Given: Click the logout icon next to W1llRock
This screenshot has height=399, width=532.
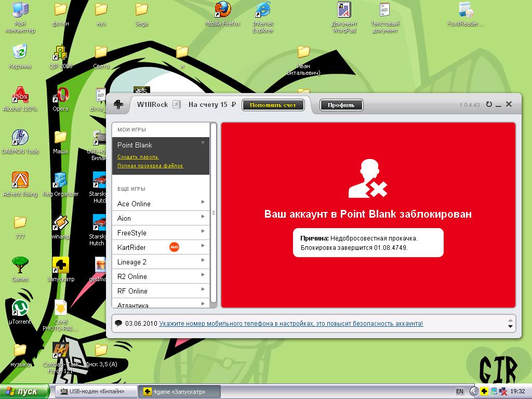Looking at the screenshot, I should pos(177,105).
